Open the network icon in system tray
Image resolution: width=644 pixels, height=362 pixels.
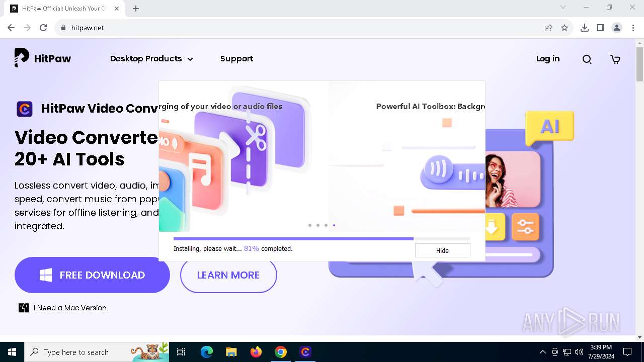(567, 352)
